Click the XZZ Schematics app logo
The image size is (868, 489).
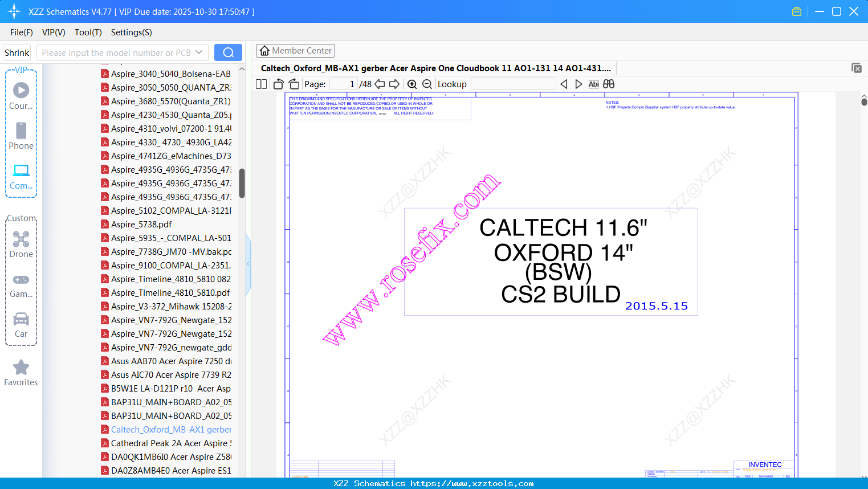click(14, 11)
